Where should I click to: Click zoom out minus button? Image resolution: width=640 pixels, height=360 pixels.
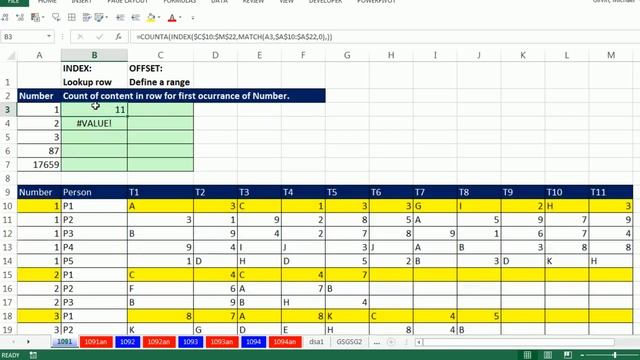[x=582, y=355]
